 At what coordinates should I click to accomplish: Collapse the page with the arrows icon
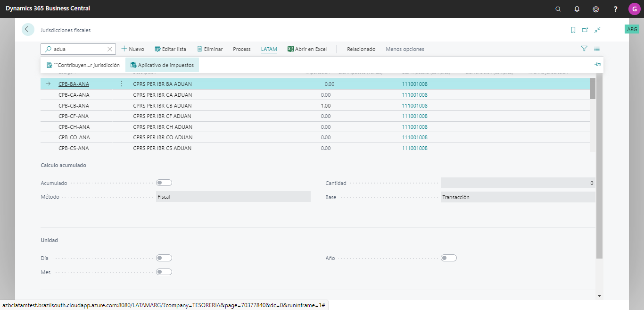click(x=597, y=30)
